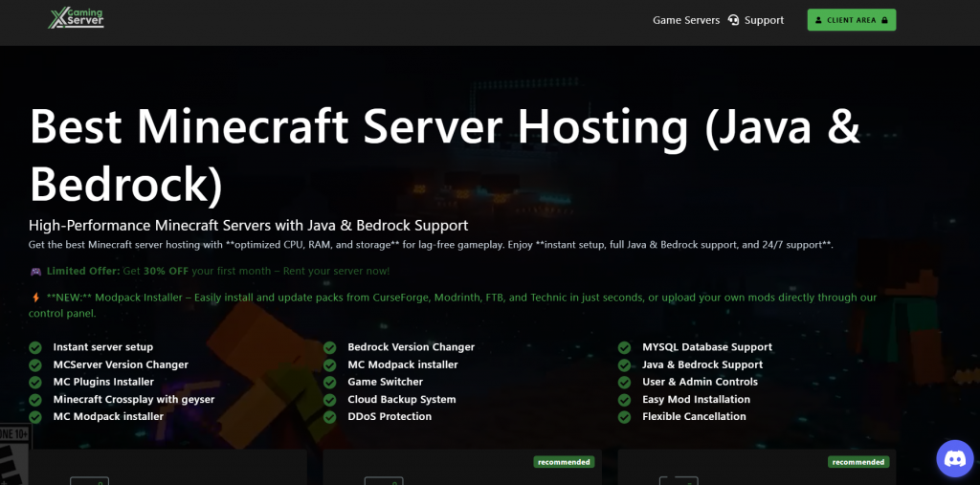Click the checkmark beside Java & Bedrock Support
The width and height of the screenshot is (980, 485).
pos(624,365)
